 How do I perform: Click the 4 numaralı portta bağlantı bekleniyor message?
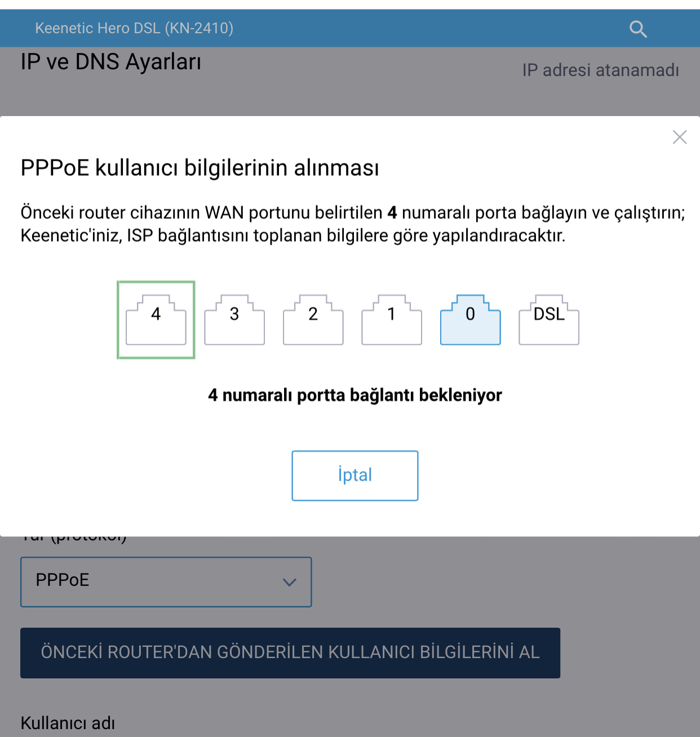click(355, 395)
